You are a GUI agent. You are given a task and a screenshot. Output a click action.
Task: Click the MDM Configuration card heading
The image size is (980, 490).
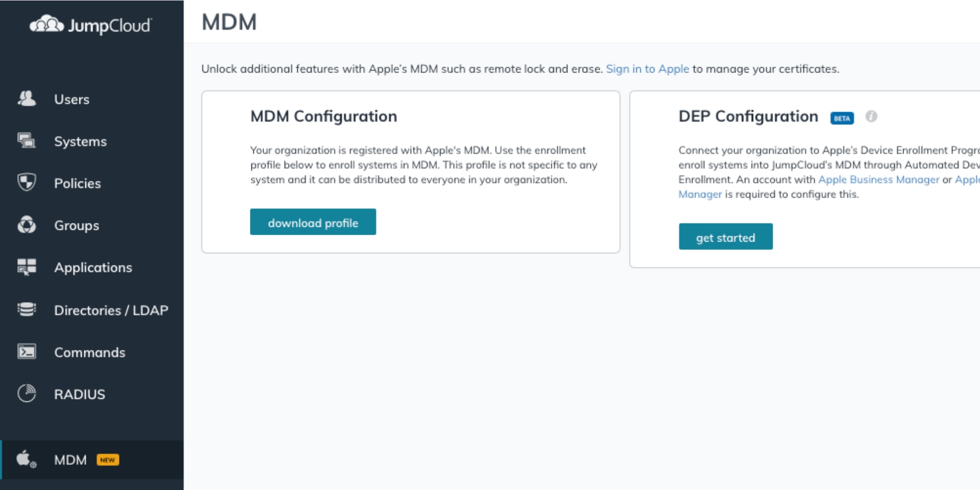click(x=323, y=117)
